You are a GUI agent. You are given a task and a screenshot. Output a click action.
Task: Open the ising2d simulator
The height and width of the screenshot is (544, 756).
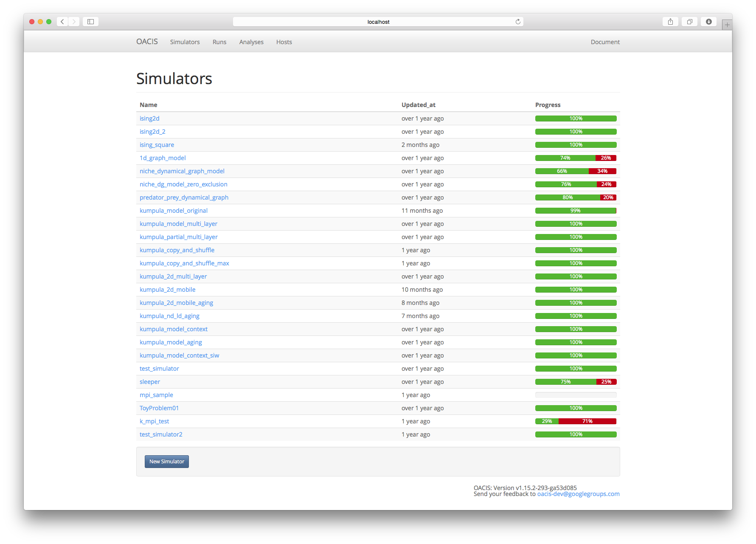point(149,118)
